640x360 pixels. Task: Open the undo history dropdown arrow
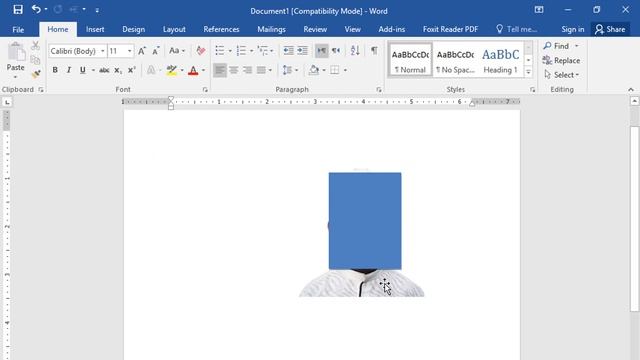[46, 9]
